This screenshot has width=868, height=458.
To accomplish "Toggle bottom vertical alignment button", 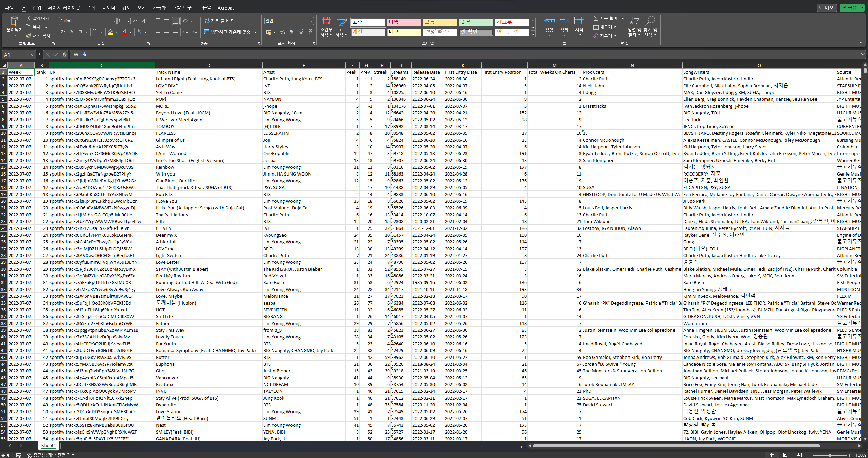I will tap(176, 21).
